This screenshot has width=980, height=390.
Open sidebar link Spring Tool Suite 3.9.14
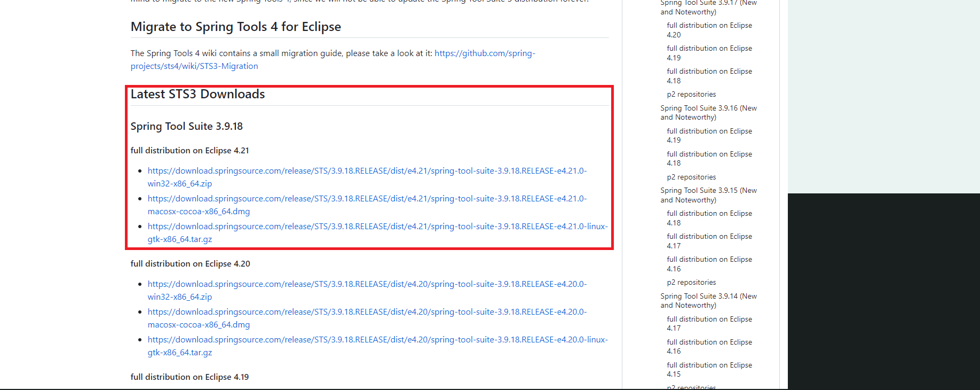(708, 301)
